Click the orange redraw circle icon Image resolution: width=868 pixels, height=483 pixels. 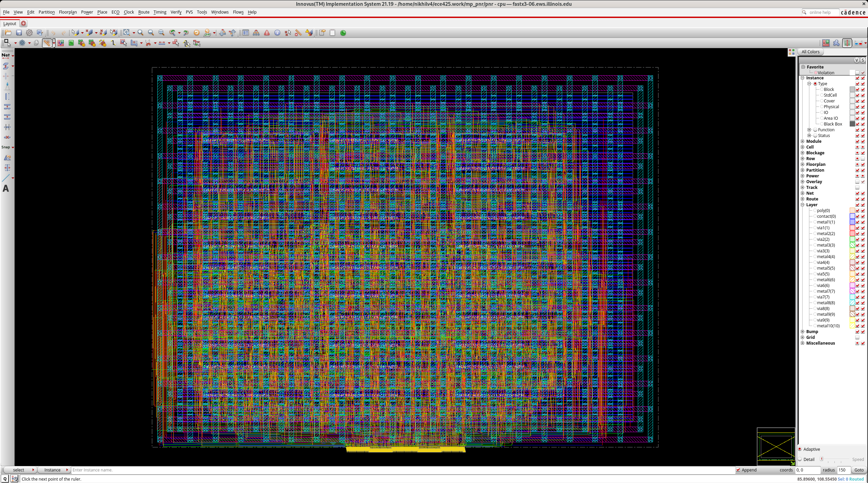(x=196, y=33)
